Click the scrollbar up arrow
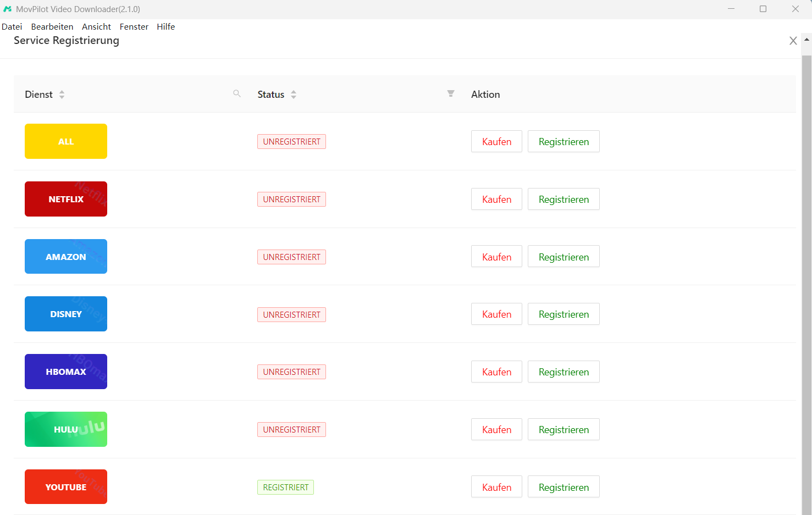This screenshot has width=812, height=515. pos(807,40)
